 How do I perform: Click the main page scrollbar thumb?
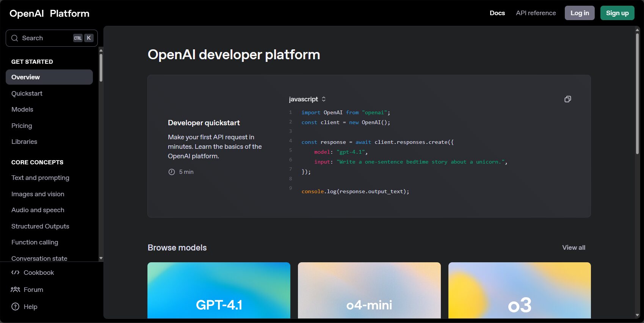coord(637,93)
